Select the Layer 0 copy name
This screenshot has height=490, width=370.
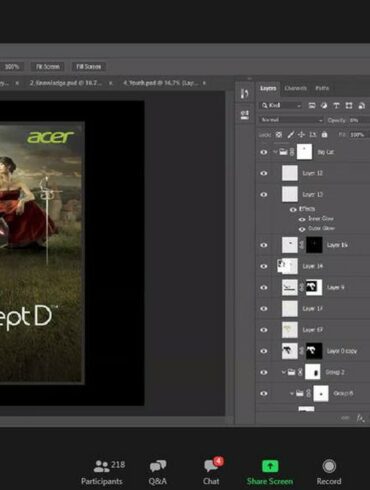click(342, 351)
